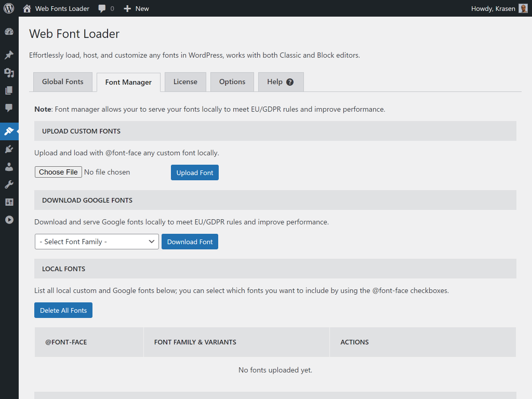Open the Dashboard sidebar icon
This screenshot has width=532, height=399.
pos(9,32)
